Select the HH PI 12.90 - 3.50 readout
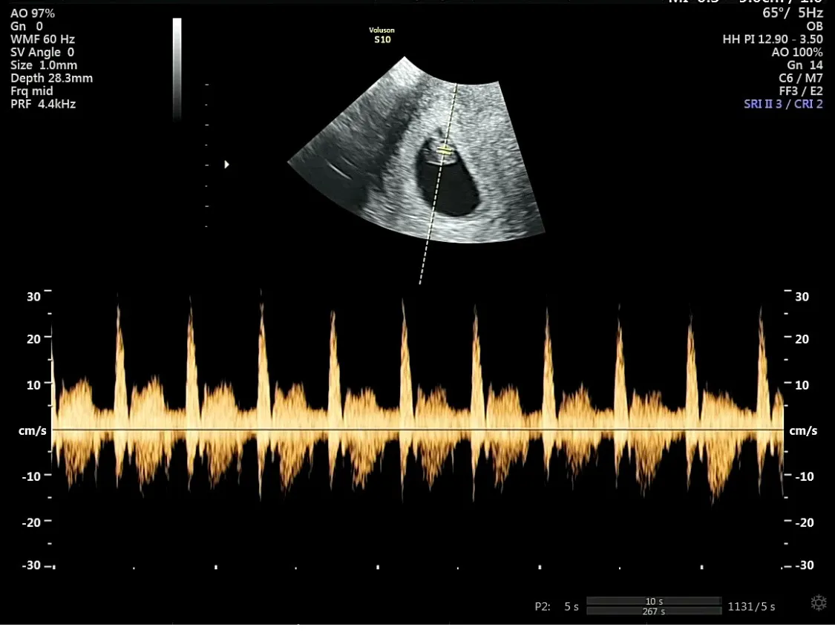The width and height of the screenshot is (835, 644). pos(772,39)
